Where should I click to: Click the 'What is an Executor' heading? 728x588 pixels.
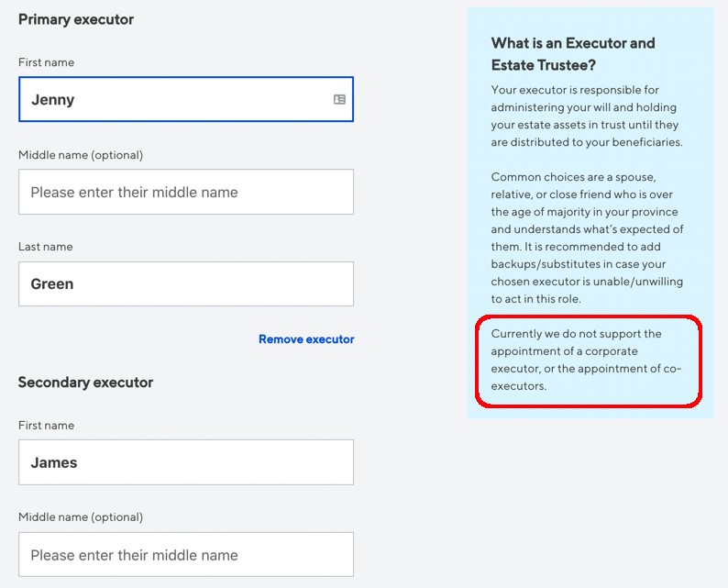573,54
